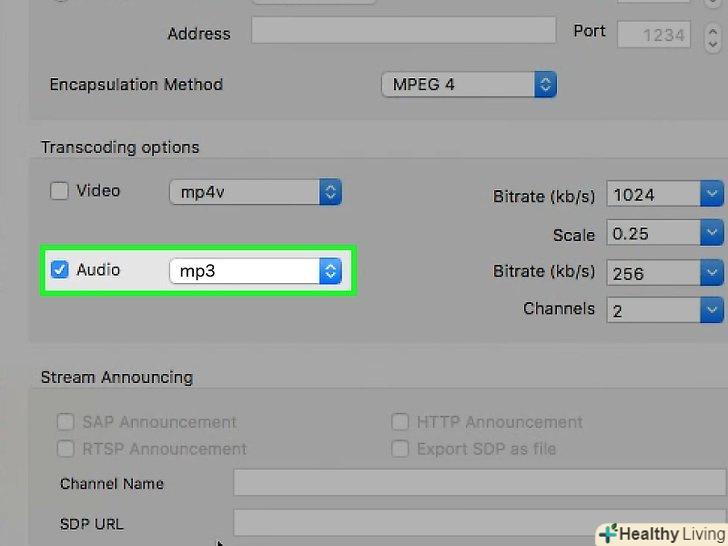The width and height of the screenshot is (728, 546).
Task: Open the Encapsulation Method MPEG 4 dropdown
Action: click(469, 84)
